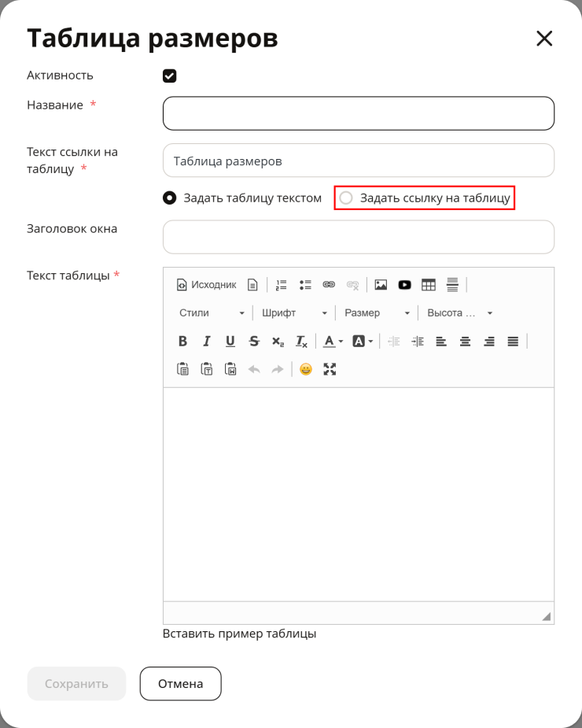Viewport: 582px width, 728px height.
Task: Click the Название input field
Action: [x=359, y=113]
